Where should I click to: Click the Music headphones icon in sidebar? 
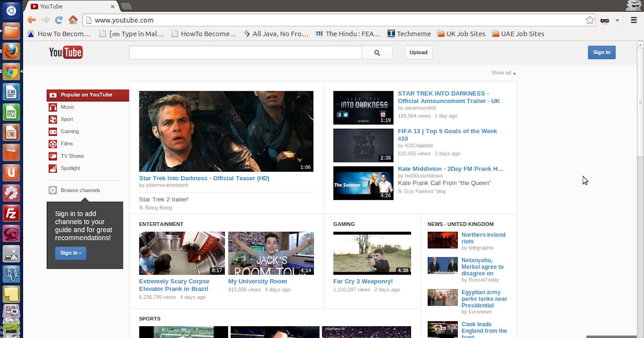click(53, 107)
